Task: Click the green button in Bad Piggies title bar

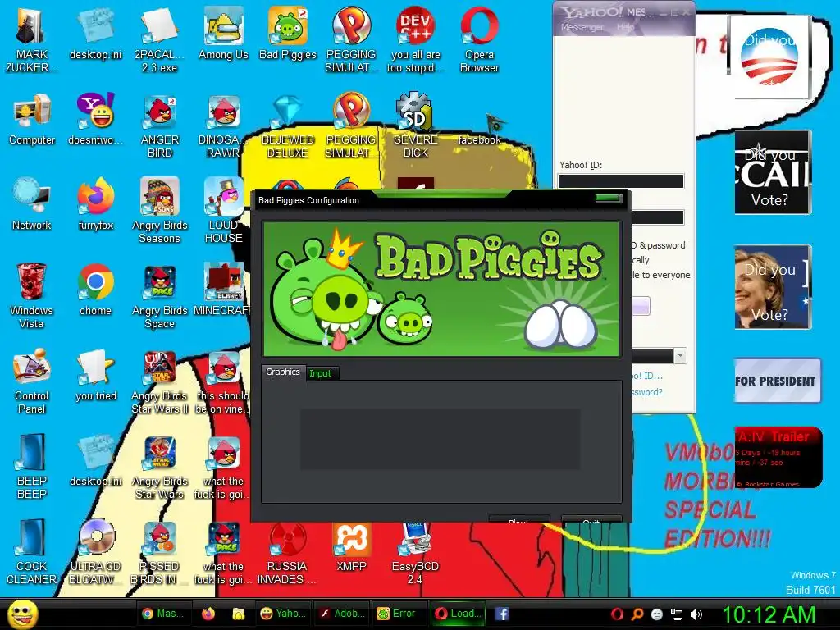Action: tap(609, 199)
